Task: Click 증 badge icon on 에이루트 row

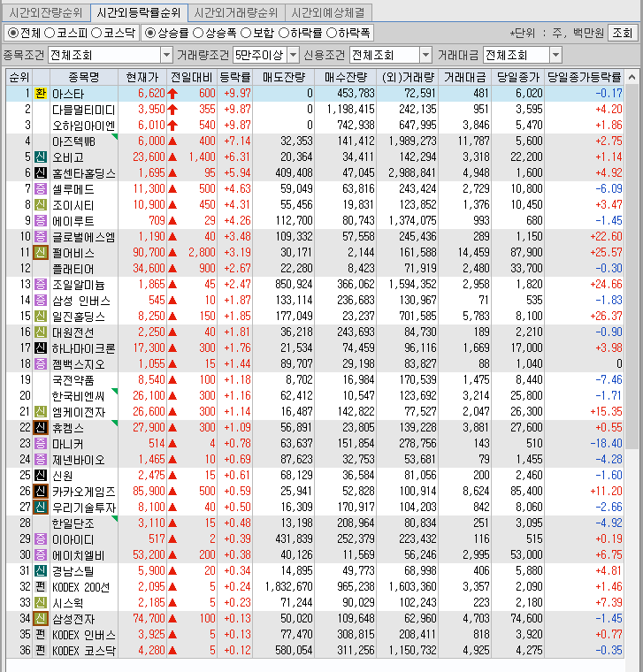Action: click(41, 220)
